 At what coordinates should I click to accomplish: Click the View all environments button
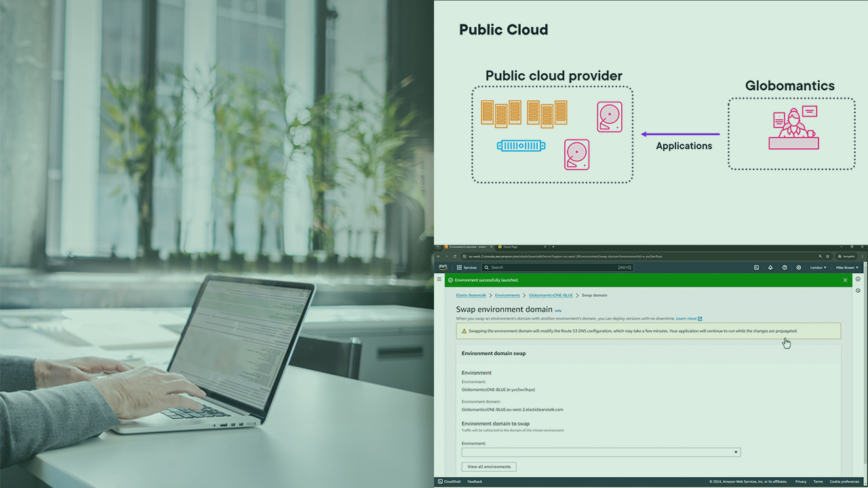pos(489,467)
